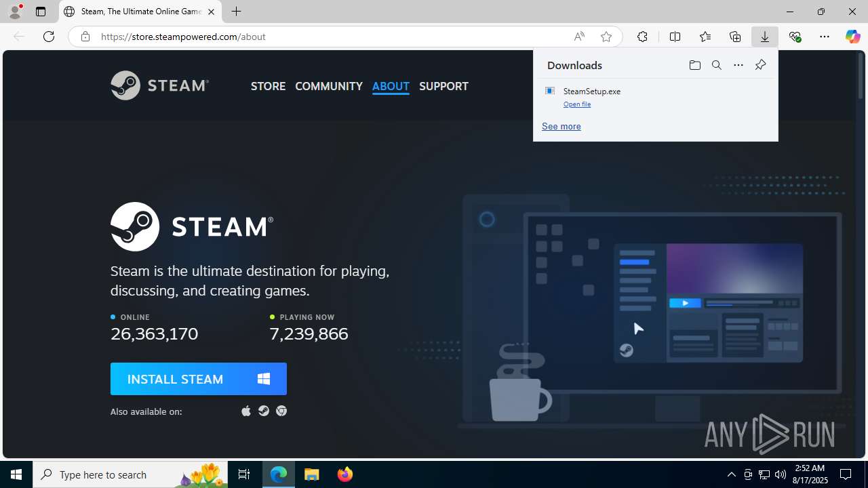Viewport: 868px width, 488px height.
Task: Open the downloads folder icon
Action: pyautogui.click(x=694, y=65)
